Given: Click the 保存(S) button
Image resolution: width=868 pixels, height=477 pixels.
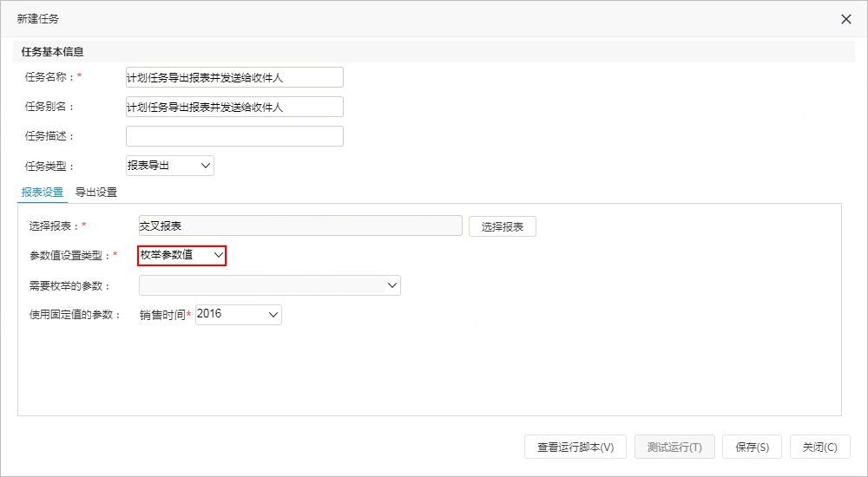Looking at the screenshot, I should [x=753, y=448].
